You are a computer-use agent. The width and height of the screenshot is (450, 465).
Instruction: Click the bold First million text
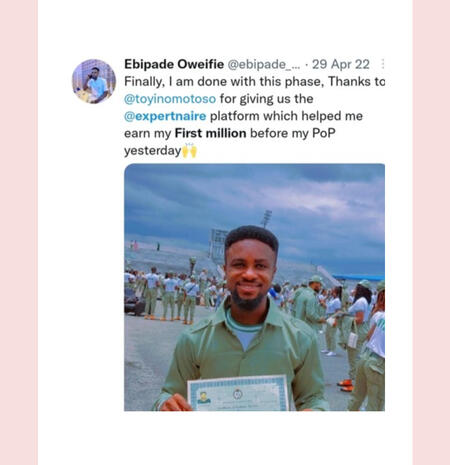(x=210, y=133)
